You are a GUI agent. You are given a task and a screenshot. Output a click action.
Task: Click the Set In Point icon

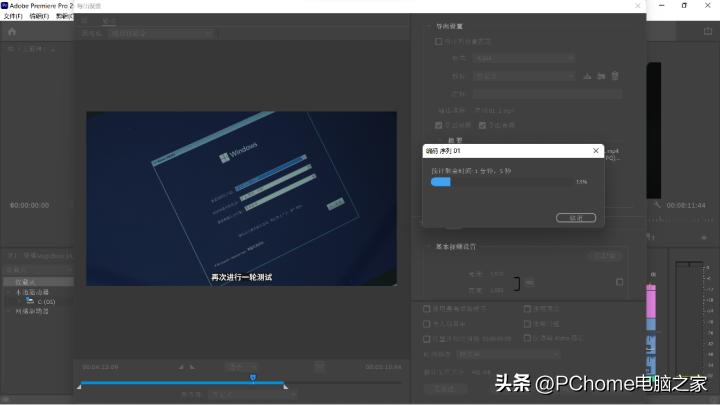[181, 367]
